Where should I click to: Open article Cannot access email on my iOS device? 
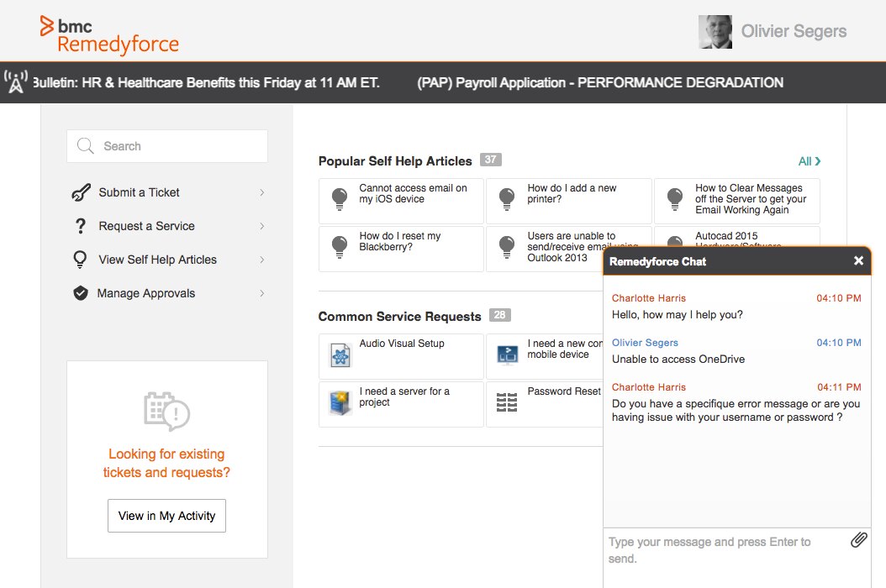[x=401, y=201]
